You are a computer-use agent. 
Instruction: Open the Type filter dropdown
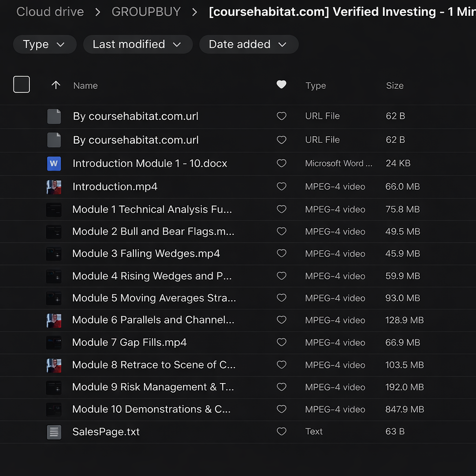(44, 45)
